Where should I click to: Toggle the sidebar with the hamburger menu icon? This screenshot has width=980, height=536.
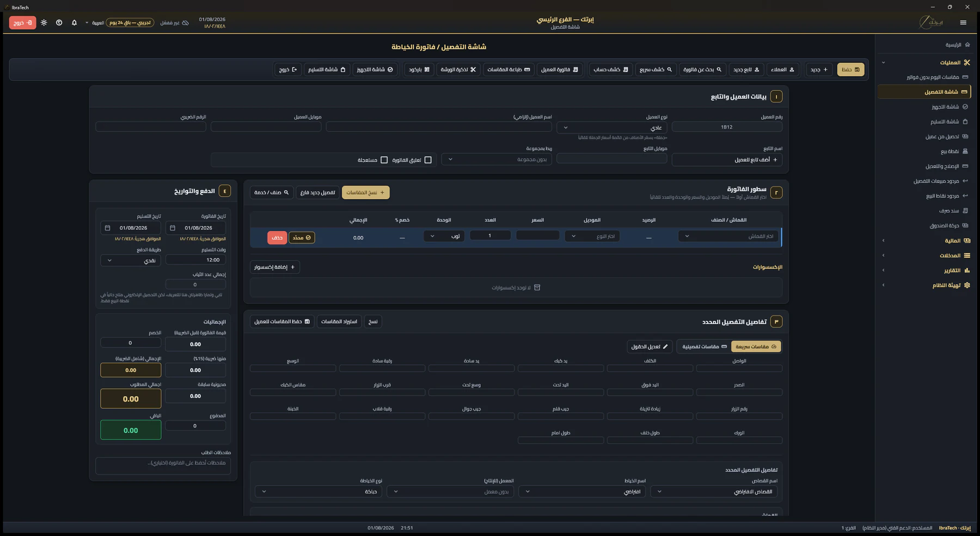click(x=963, y=22)
